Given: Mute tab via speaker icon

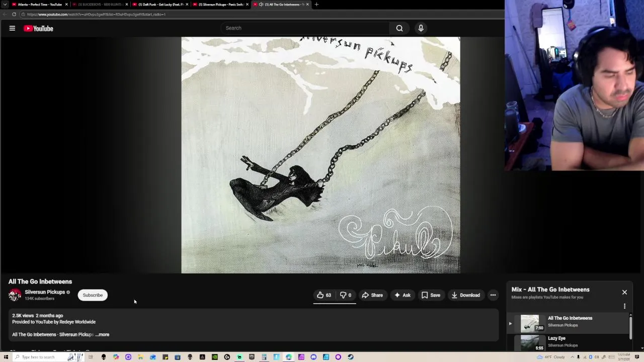Looking at the screenshot, I should coord(261,5).
